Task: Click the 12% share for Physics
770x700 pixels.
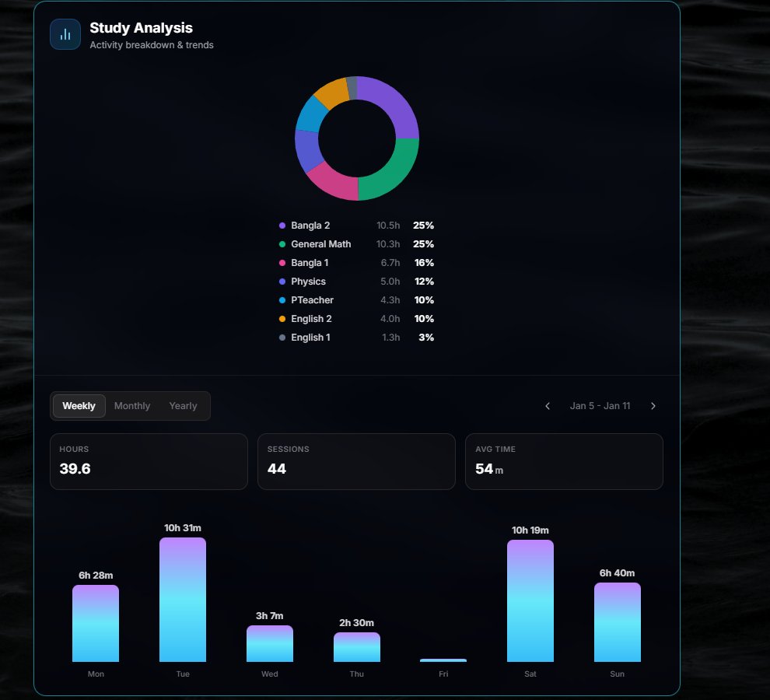Action: click(x=425, y=282)
